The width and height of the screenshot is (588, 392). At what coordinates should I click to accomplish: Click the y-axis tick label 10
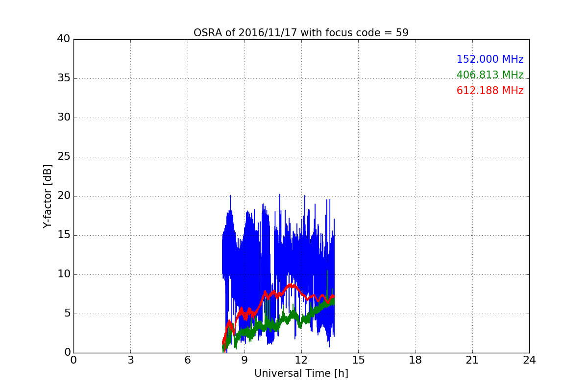point(64,274)
